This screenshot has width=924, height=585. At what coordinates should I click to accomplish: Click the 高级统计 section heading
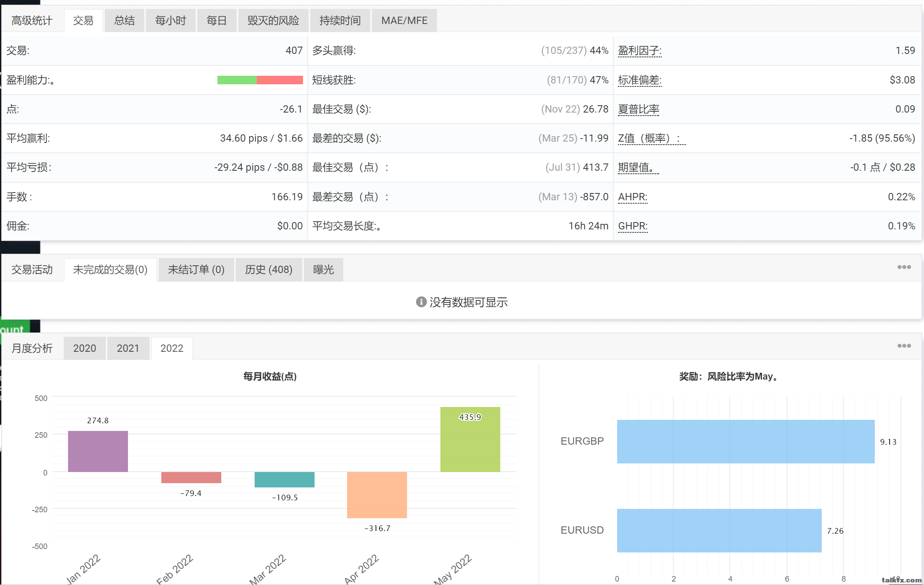tap(32, 21)
